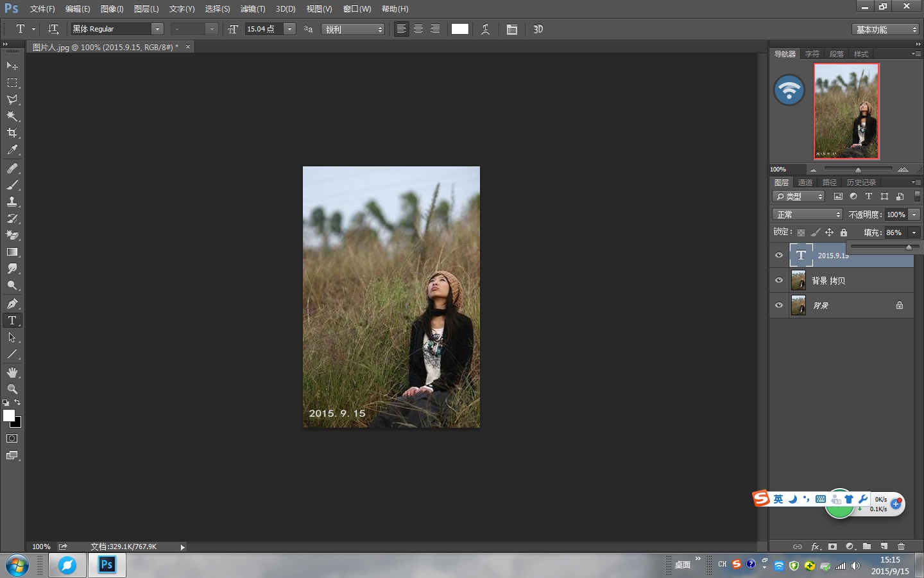Click the Windows Start button
The image size is (924, 578).
tap(17, 566)
